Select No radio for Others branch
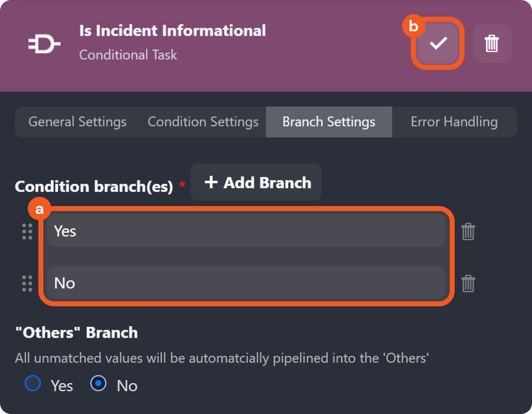 coord(98,384)
